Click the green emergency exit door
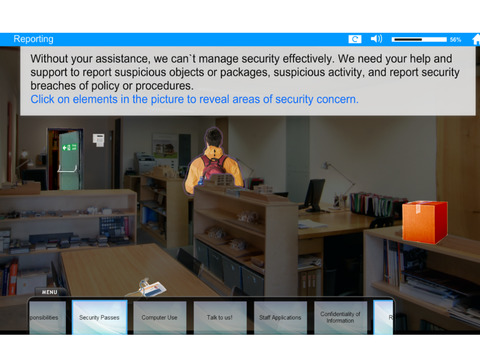This screenshot has height=360, width=480. [x=70, y=160]
